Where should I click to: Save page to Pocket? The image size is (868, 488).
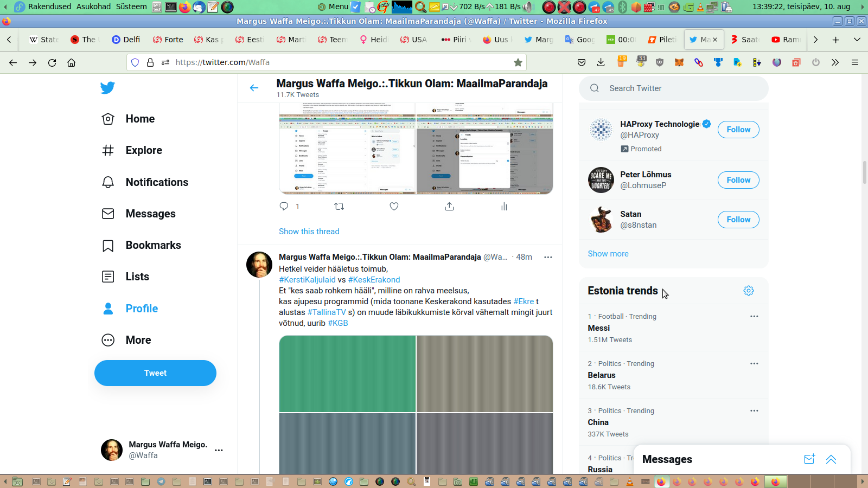[582, 62]
